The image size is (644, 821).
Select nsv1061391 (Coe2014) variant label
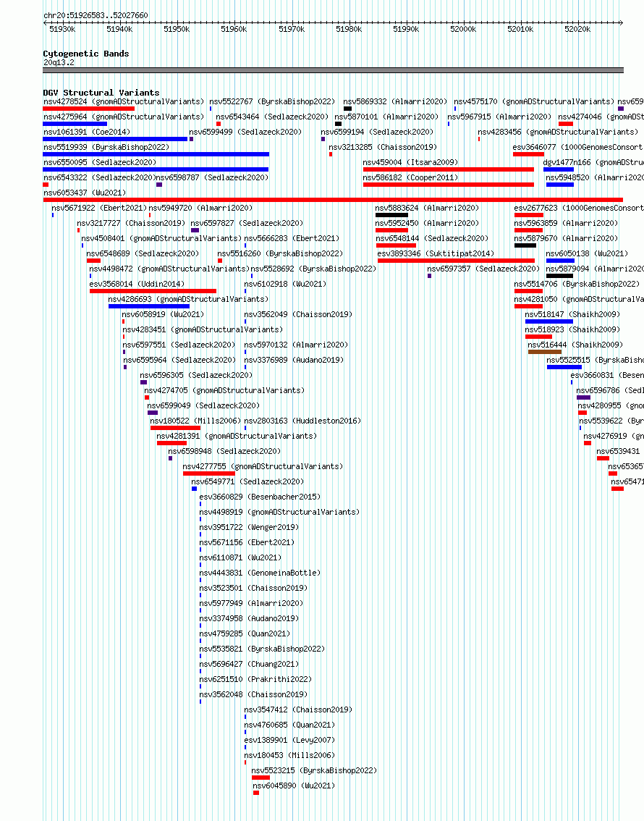[x=87, y=132]
